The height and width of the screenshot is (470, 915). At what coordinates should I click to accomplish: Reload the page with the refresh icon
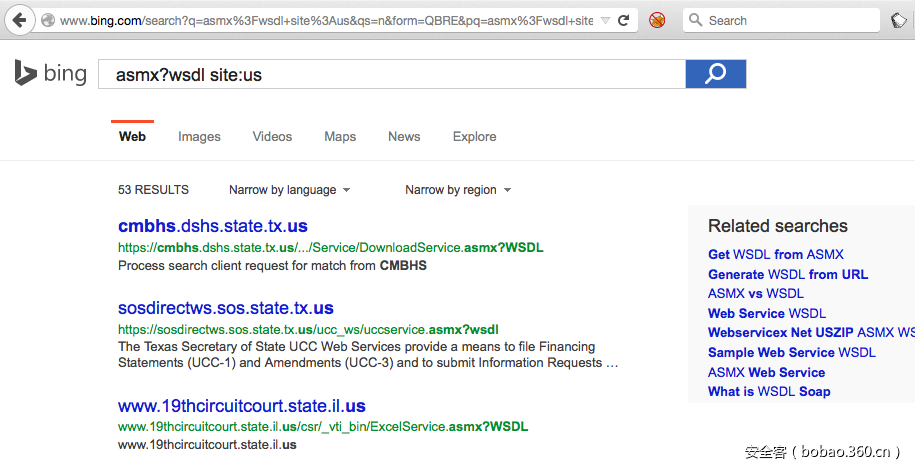click(623, 20)
